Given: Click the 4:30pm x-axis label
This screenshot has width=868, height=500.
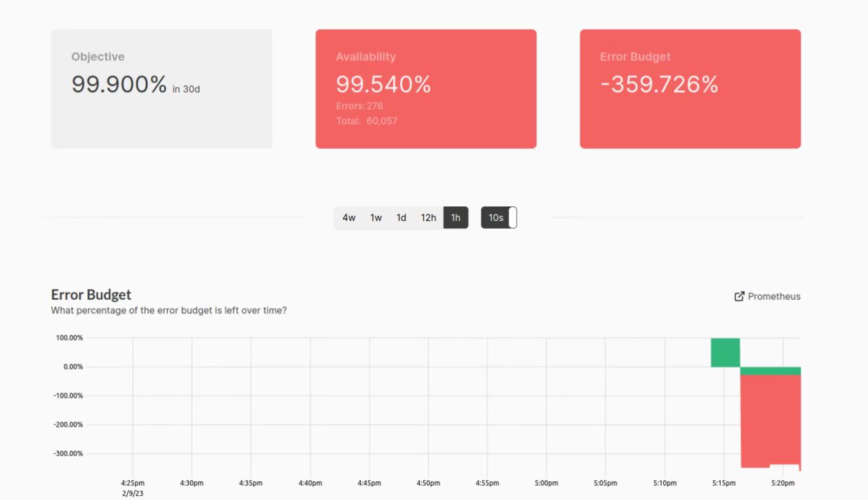Looking at the screenshot, I should (192, 483).
